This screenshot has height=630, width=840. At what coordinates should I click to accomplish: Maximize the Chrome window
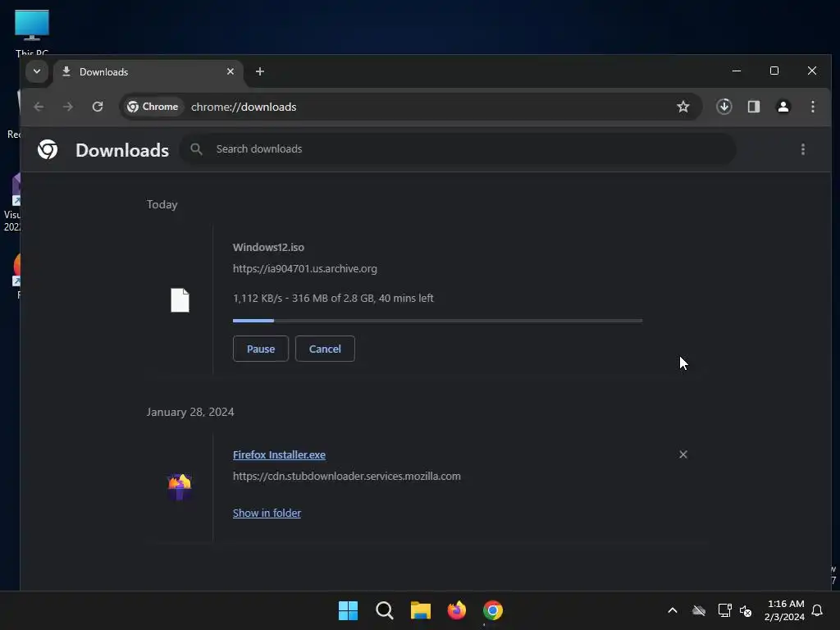coord(774,71)
